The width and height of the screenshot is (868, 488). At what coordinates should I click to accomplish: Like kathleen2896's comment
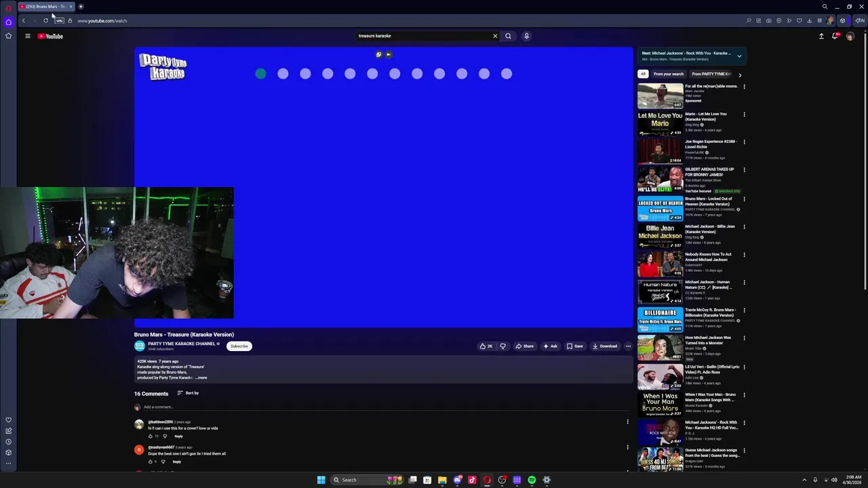click(x=150, y=436)
